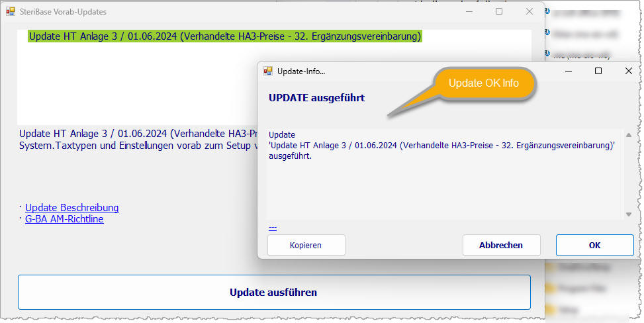Screen dimensions: 644x323
Task: Click the 'SteriBase Vorab-Updates' window title
Action: point(63,12)
